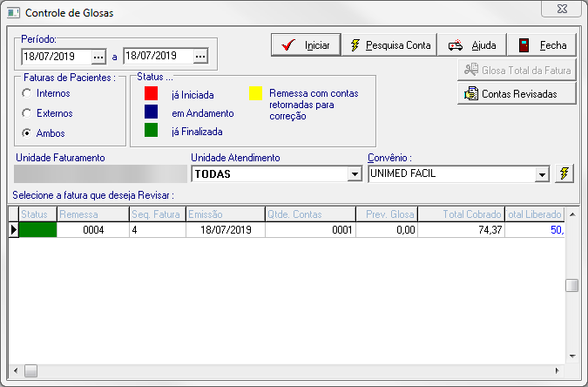Open start date calendar picker
Viewport: 588px width, 387px height.
tap(98, 57)
